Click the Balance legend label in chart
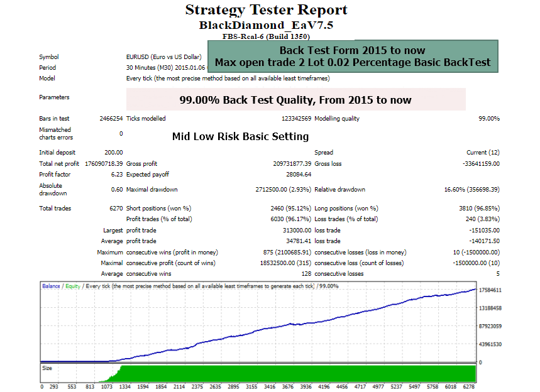Viewport: 540px width, 392px height. pos(51,286)
